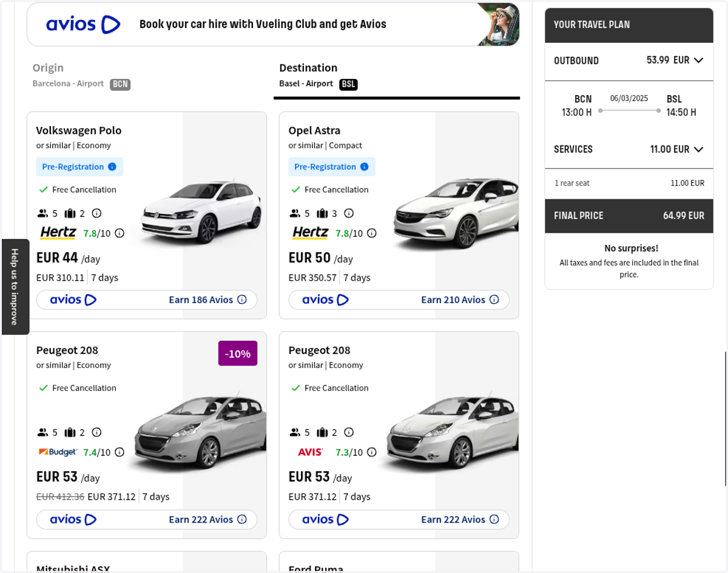The height and width of the screenshot is (573, 728).
Task: Click the Pre-Registration badge on Volkswagen Polo
Action: click(79, 167)
